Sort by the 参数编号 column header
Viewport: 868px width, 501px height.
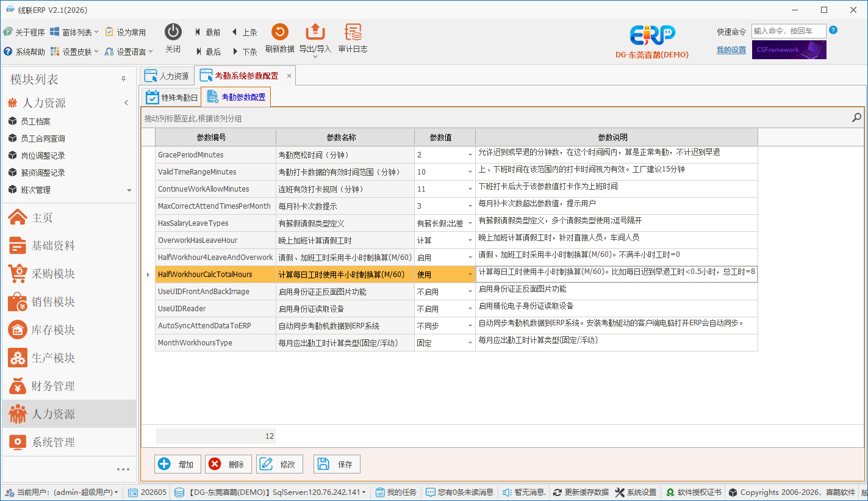pyautogui.click(x=215, y=137)
